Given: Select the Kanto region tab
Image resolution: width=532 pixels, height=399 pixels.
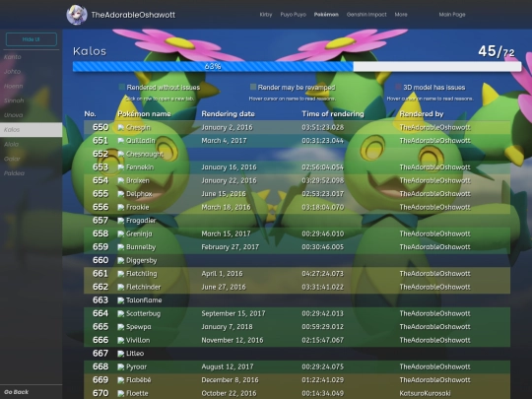Looking at the screenshot, I should point(31,57).
